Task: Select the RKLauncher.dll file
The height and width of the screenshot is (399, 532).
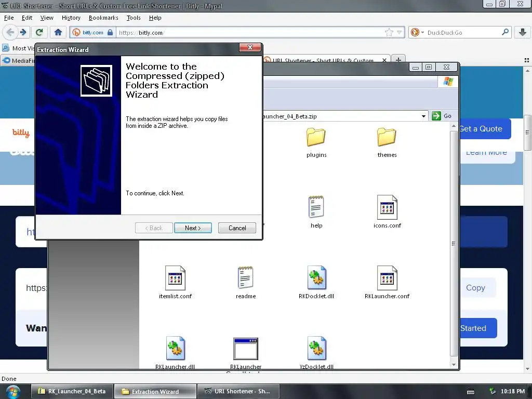Action: point(175,352)
